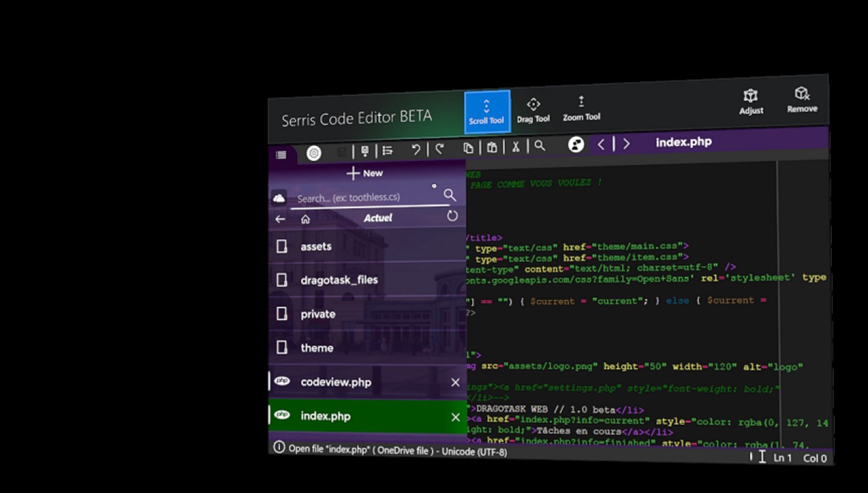868x493 pixels.
Task: Click the sidebar search magnifier icon
Action: [450, 195]
